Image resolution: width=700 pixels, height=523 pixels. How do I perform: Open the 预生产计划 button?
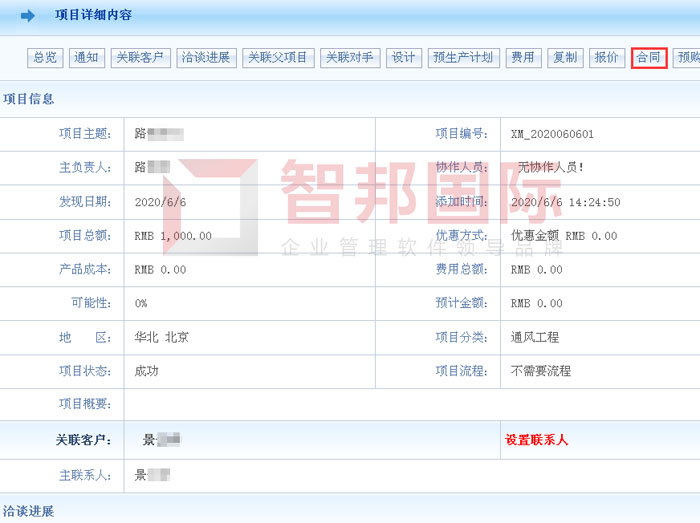(x=462, y=58)
